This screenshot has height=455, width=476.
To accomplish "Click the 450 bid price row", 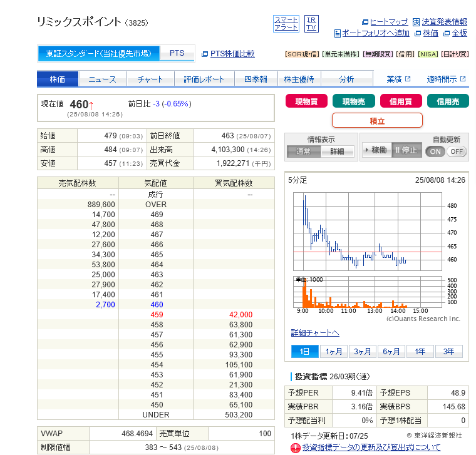I will point(157,405).
